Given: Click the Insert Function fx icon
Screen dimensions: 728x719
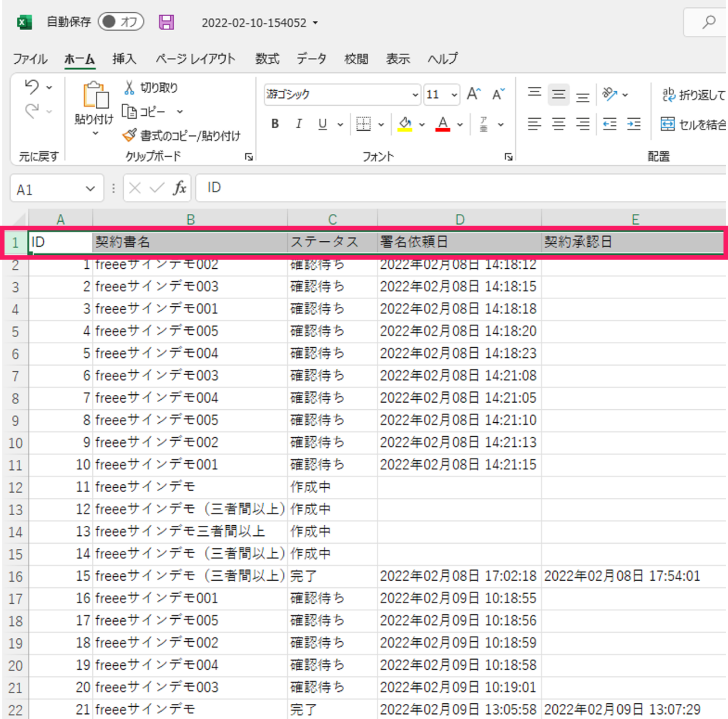Looking at the screenshot, I should click(180, 188).
